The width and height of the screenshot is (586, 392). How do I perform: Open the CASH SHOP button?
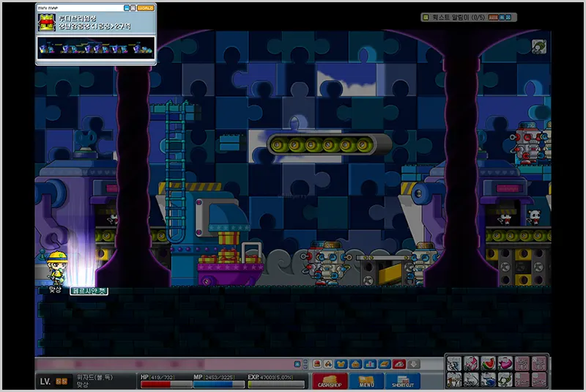click(330, 382)
